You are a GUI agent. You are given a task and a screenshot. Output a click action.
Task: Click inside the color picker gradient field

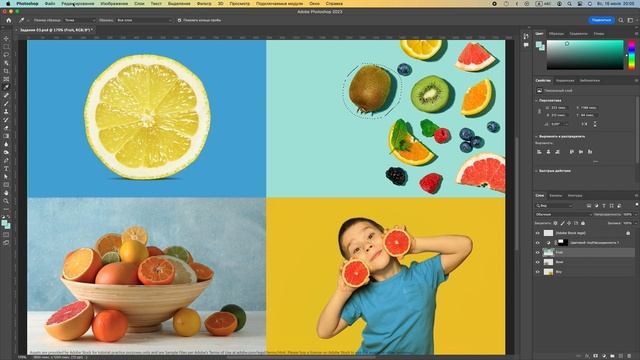[585, 55]
